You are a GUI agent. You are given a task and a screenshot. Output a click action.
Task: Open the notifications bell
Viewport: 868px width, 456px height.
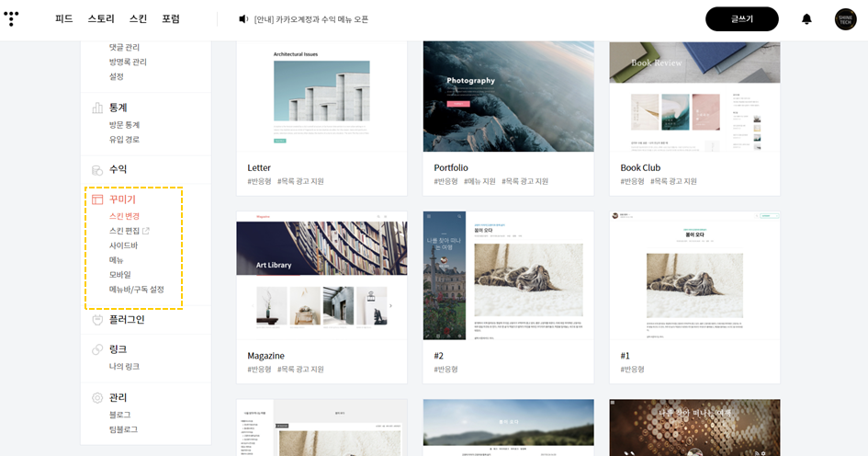tap(806, 18)
